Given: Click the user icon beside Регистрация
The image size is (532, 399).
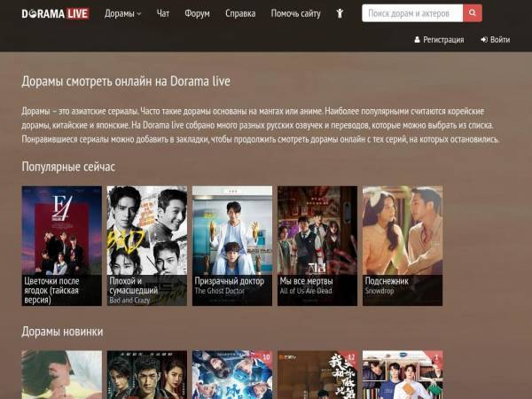Looking at the screenshot, I should click(417, 40).
